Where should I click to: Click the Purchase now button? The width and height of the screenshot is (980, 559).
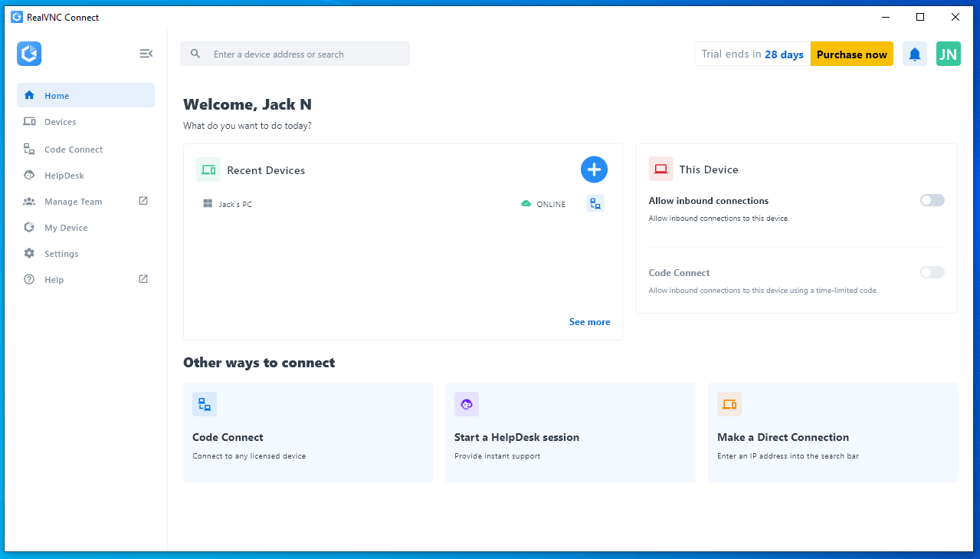[852, 54]
